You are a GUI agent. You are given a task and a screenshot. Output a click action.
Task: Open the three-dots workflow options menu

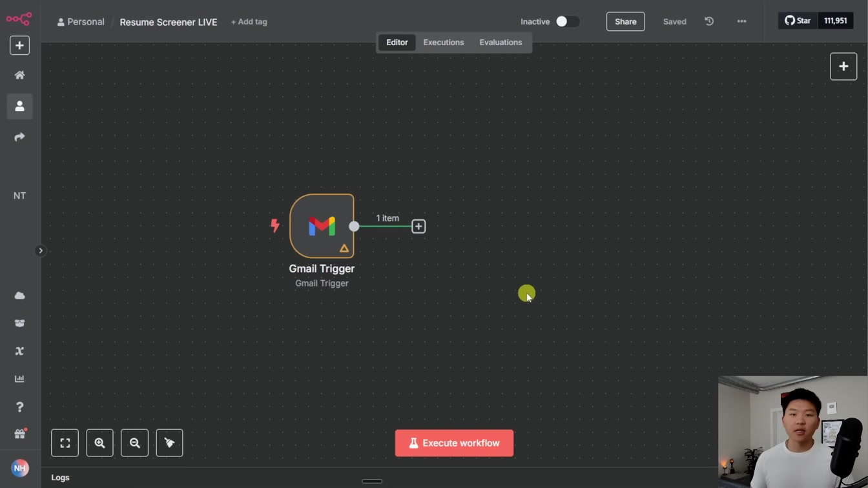(741, 21)
